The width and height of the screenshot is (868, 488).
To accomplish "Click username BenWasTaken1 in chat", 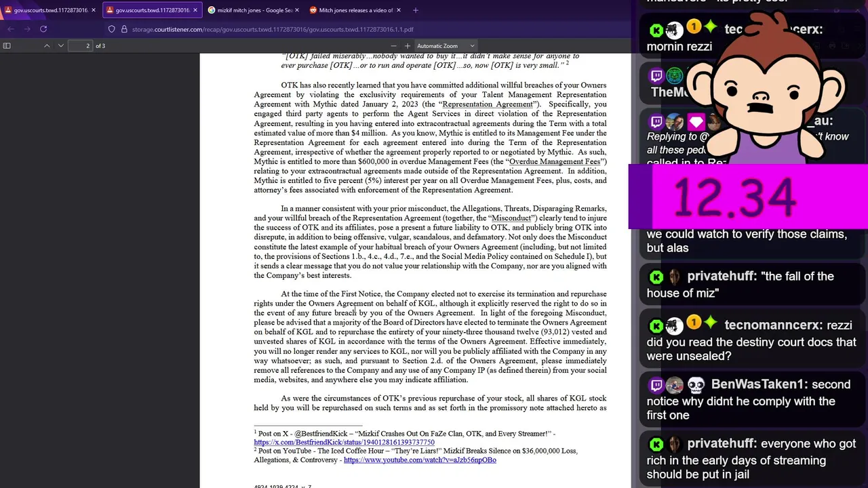I will [758, 384].
